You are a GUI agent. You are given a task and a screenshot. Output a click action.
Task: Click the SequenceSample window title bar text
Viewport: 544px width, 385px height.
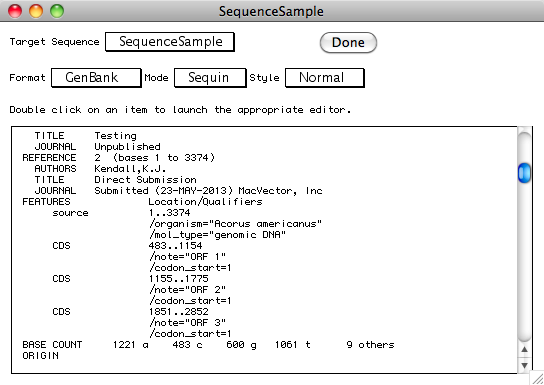click(x=271, y=11)
